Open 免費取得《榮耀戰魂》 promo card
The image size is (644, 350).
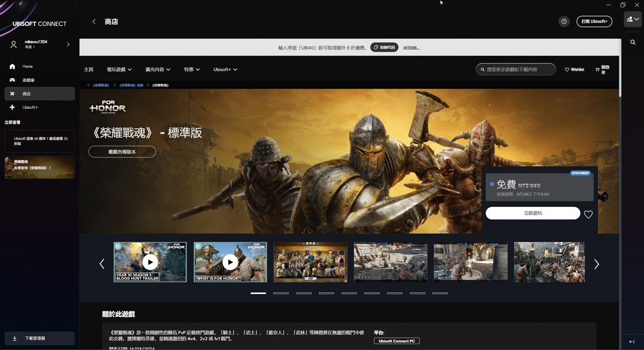(40, 167)
